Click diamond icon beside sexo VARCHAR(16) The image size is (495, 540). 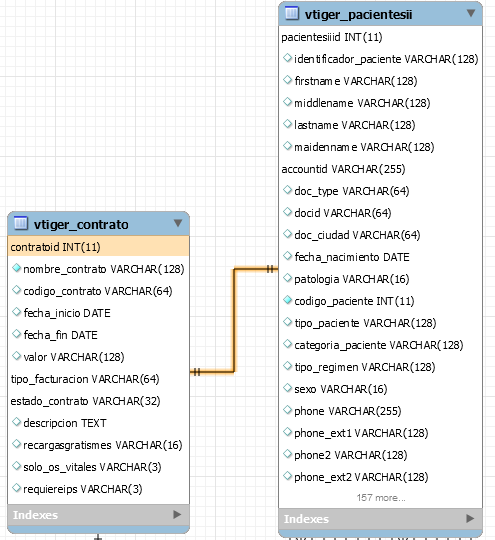(287, 388)
